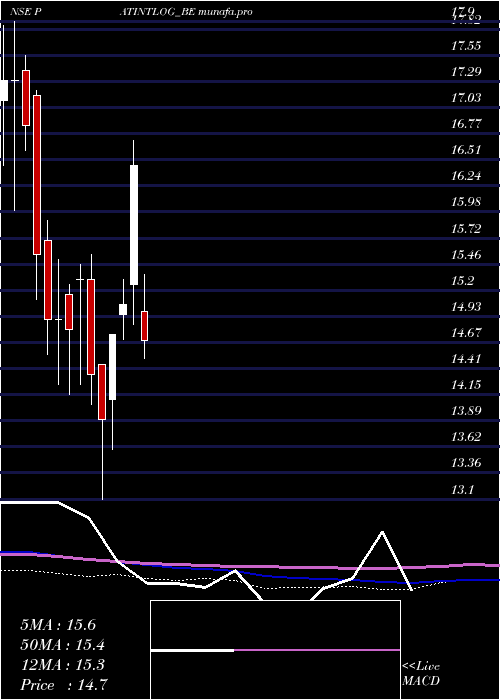The width and height of the screenshot is (500, 700).
Task: Click the 15.72 price axis label
Action: pyautogui.click(x=466, y=229)
